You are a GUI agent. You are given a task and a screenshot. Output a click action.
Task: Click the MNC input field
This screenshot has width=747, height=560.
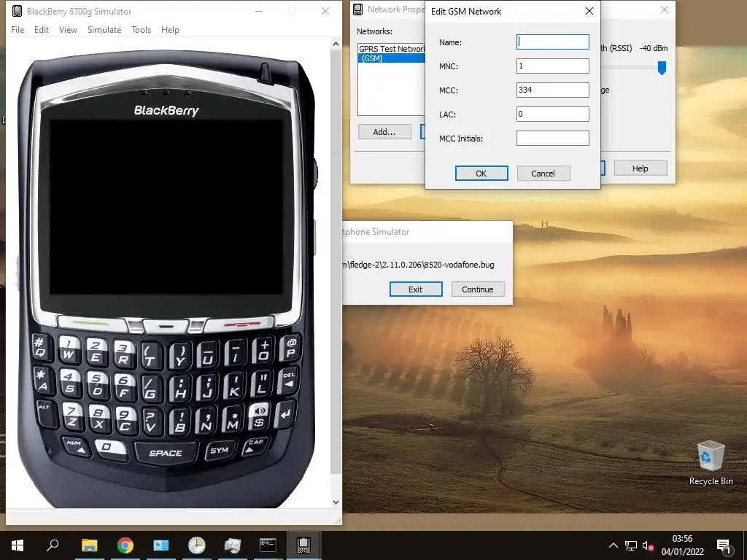553,66
